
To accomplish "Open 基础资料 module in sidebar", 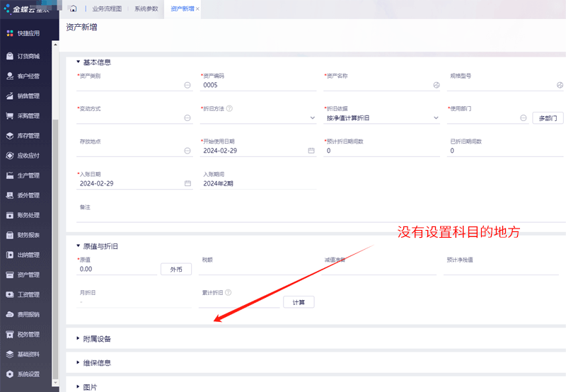I will coord(23,354).
